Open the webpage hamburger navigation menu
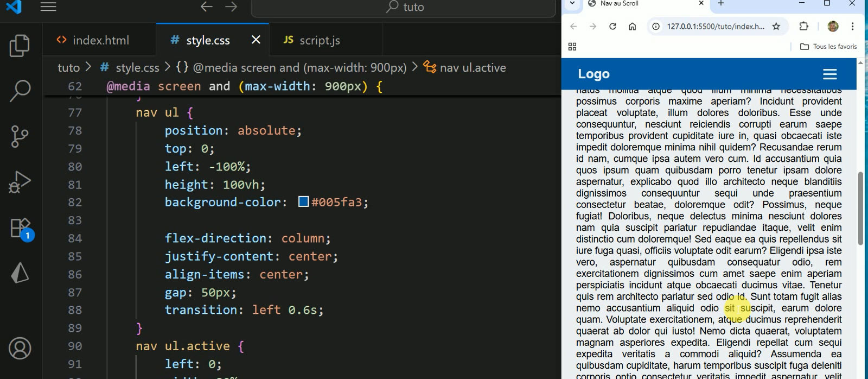Viewport: 868px width, 379px height. (829, 74)
